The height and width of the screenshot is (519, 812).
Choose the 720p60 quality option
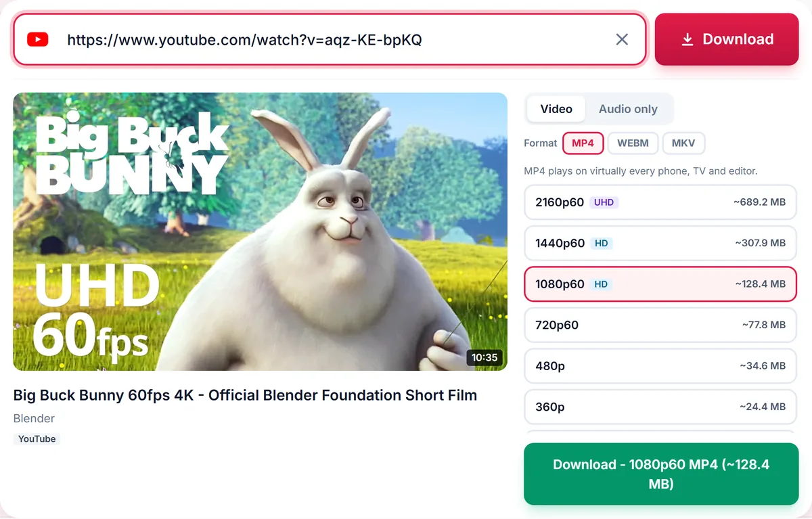(660, 325)
